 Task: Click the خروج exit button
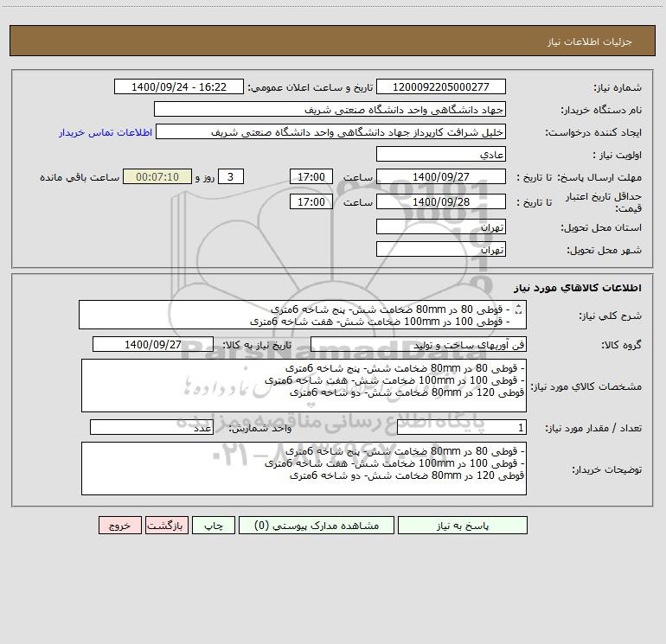119,526
